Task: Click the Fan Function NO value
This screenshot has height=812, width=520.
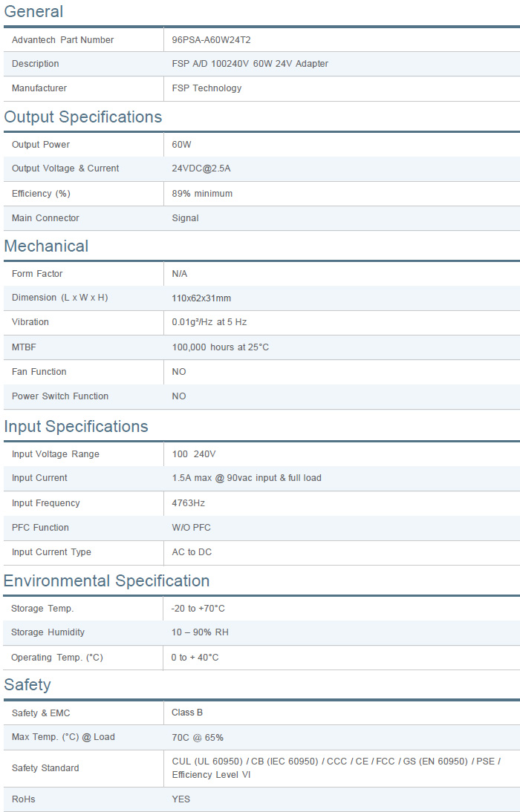Action: click(x=179, y=372)
